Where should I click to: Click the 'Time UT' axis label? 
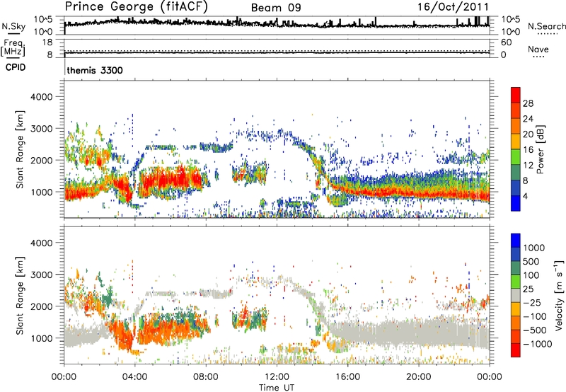[277, 388]
